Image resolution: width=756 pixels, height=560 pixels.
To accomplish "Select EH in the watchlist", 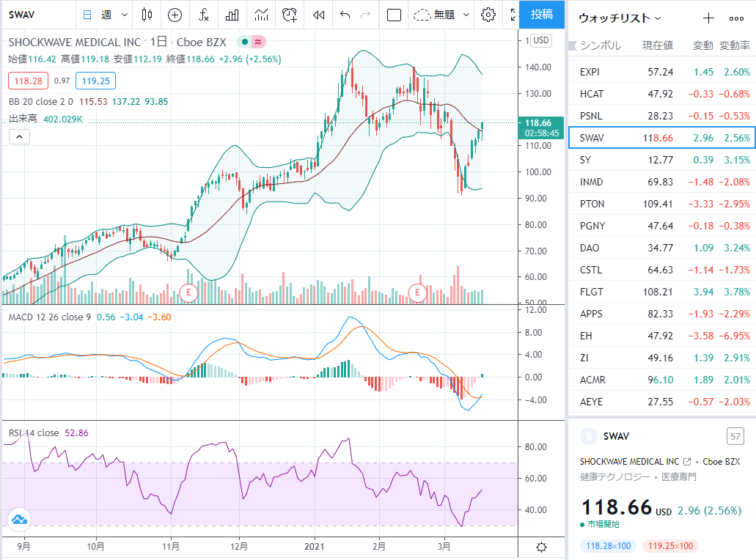I will [x=662, y=336].
